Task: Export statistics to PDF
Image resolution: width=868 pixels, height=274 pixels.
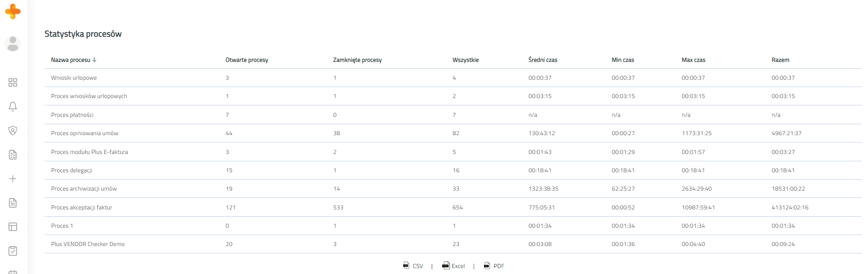Action: [x=494, y=266]
